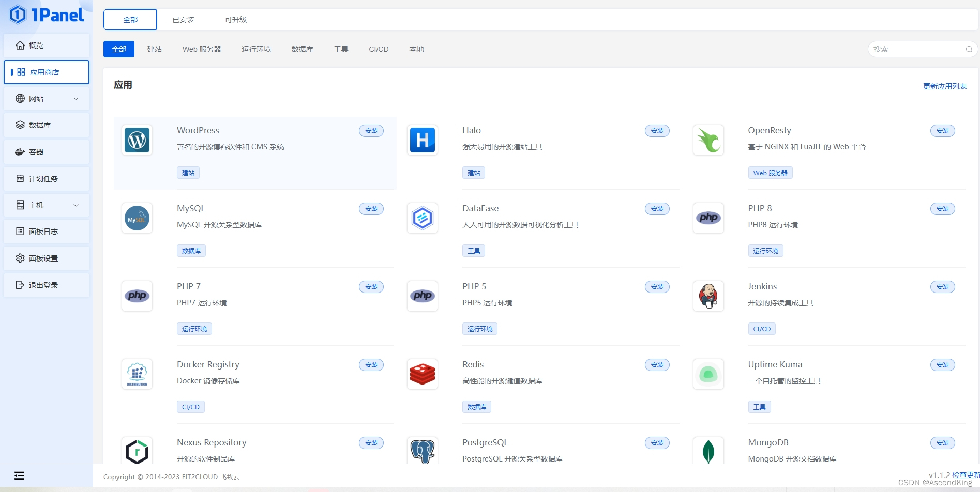Switch to the 可升级 tab
980x492 pixels.
tap(236, 20)
